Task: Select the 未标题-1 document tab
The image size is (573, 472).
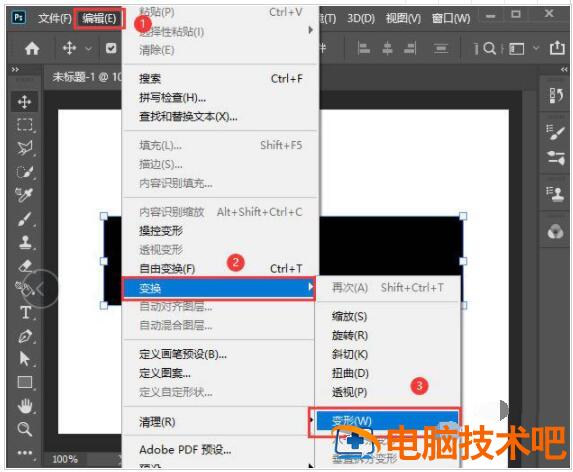Action: coord(86,77)
